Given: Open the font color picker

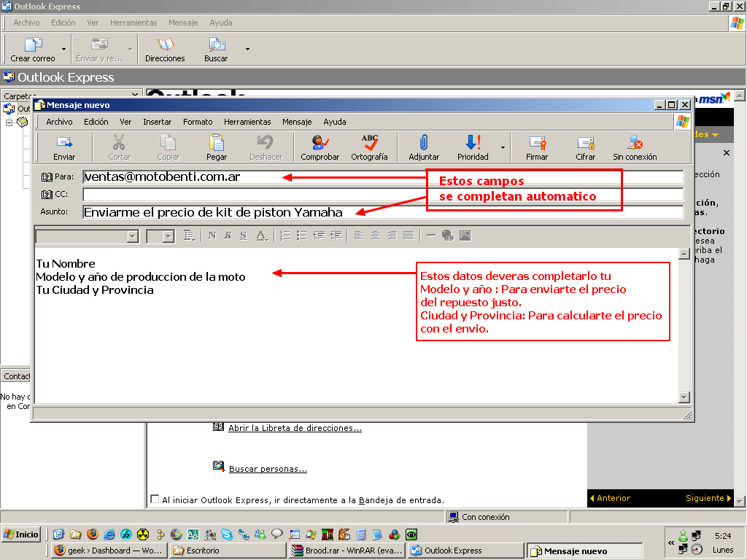Looking at the screenshot, I should 262,236.
